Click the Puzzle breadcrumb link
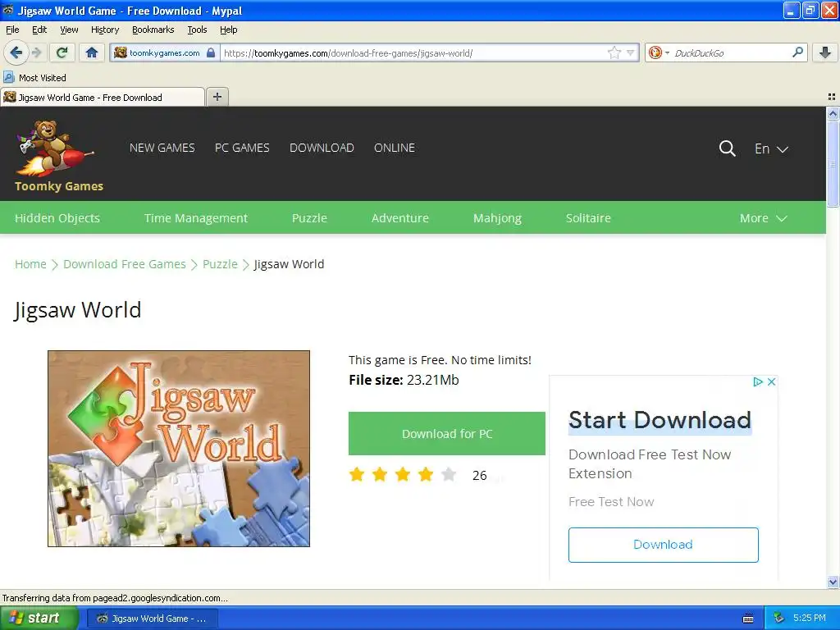This screenshot has width=840, height=630. [220, 264]
